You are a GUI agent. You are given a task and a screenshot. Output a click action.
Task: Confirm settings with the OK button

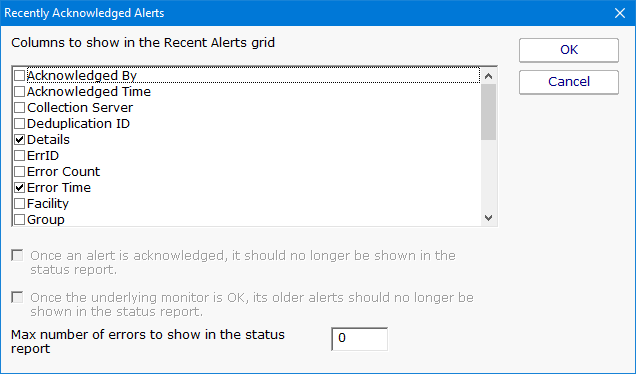click(x=569, y=50)
